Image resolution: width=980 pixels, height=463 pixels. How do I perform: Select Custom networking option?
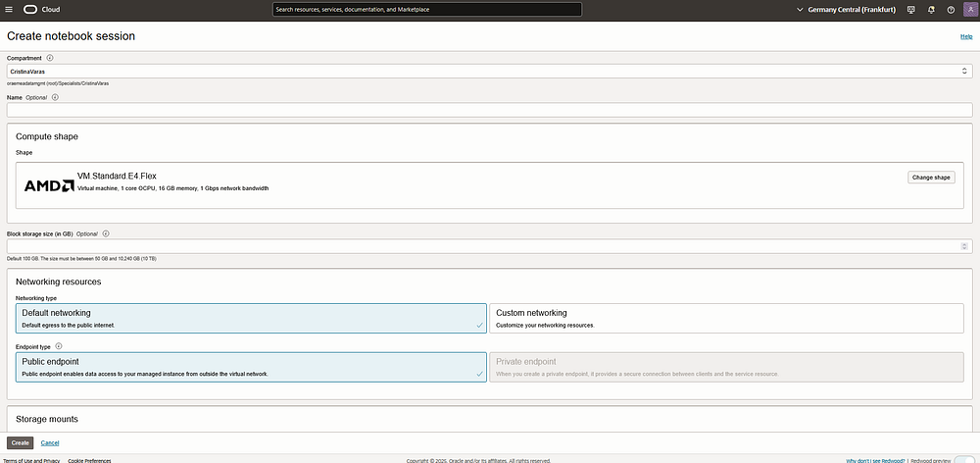[x=726, y=318]
